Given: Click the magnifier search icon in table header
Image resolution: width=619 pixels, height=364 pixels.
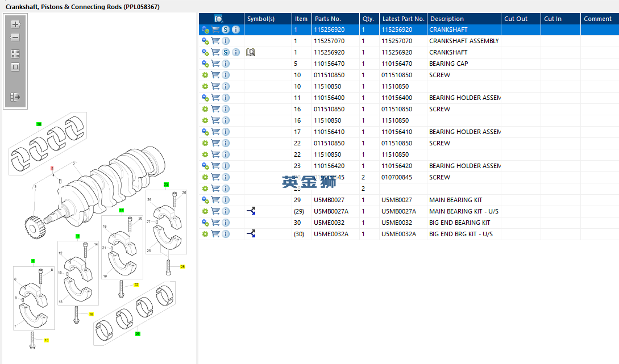Looking at the screenshot, I should (x=219, y=19).
